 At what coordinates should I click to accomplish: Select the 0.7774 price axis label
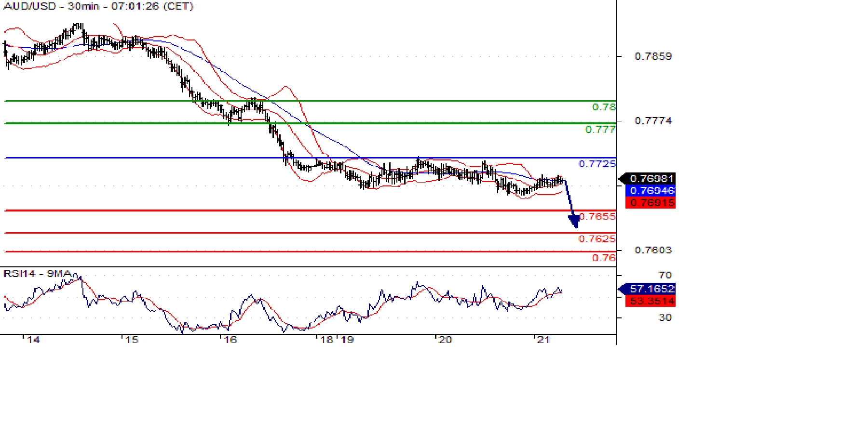coord(653,121)
